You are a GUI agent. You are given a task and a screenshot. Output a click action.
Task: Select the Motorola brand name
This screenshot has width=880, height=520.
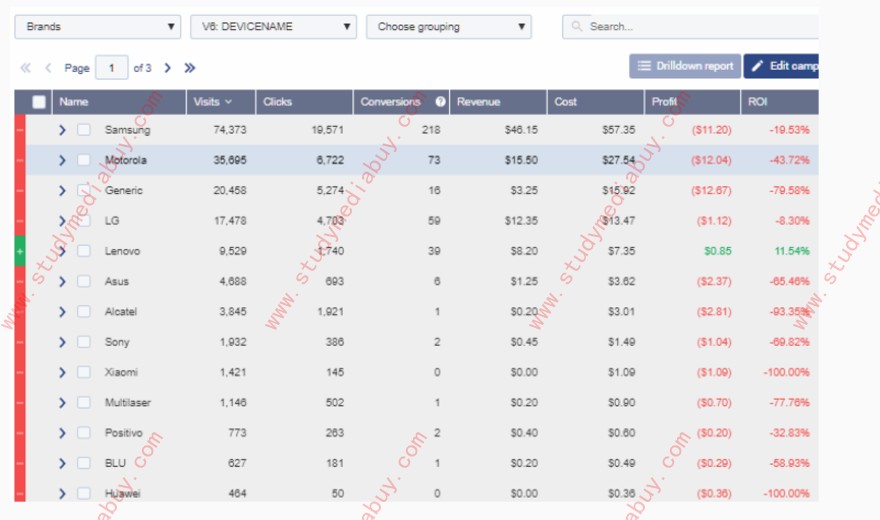(126, 160)
